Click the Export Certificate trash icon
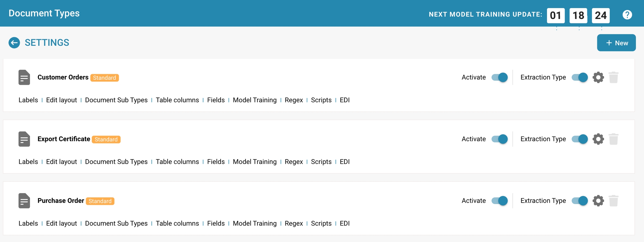This screenshot has height=242, width=644. coord(614,139)
